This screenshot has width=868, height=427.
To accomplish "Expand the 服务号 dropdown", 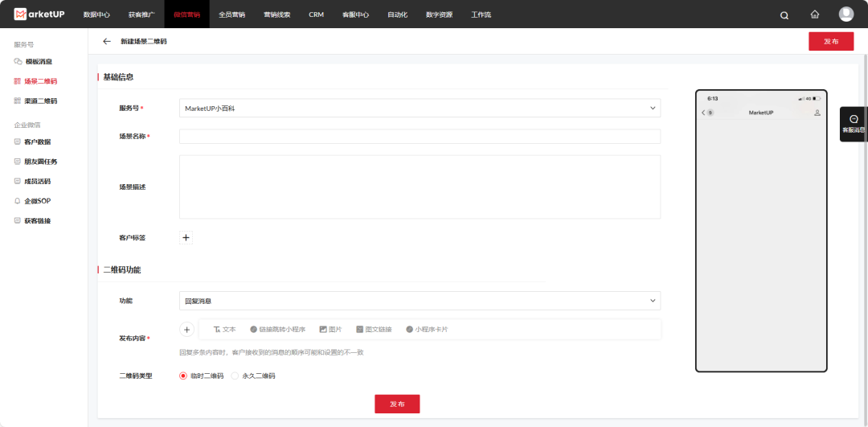I will tap(420, 108).
